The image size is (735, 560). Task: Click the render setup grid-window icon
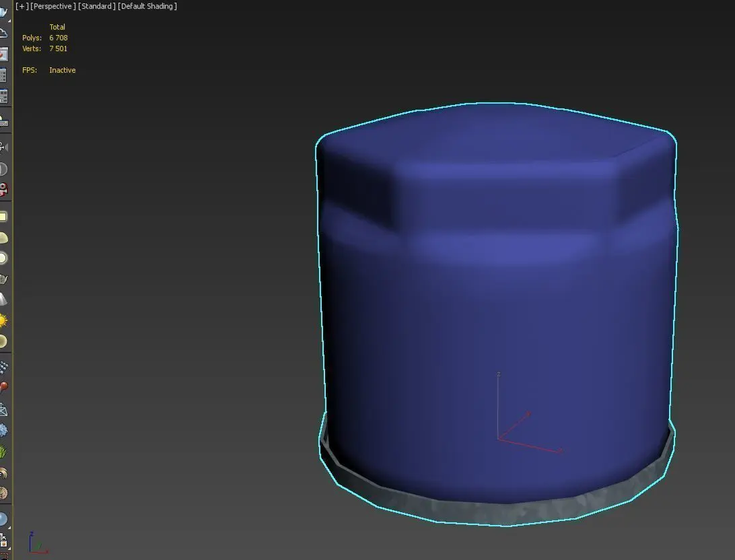coord(3,75)
